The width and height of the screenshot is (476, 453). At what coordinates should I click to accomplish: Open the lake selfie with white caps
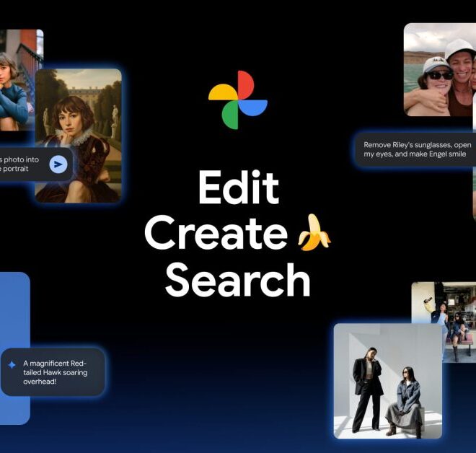(439, 69)
